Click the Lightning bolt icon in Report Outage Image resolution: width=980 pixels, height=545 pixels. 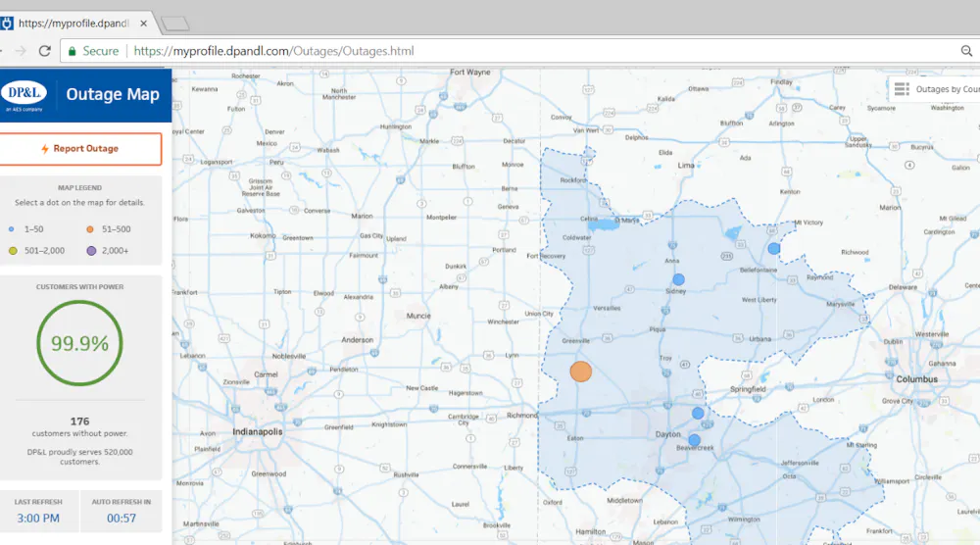coord(45,149)
